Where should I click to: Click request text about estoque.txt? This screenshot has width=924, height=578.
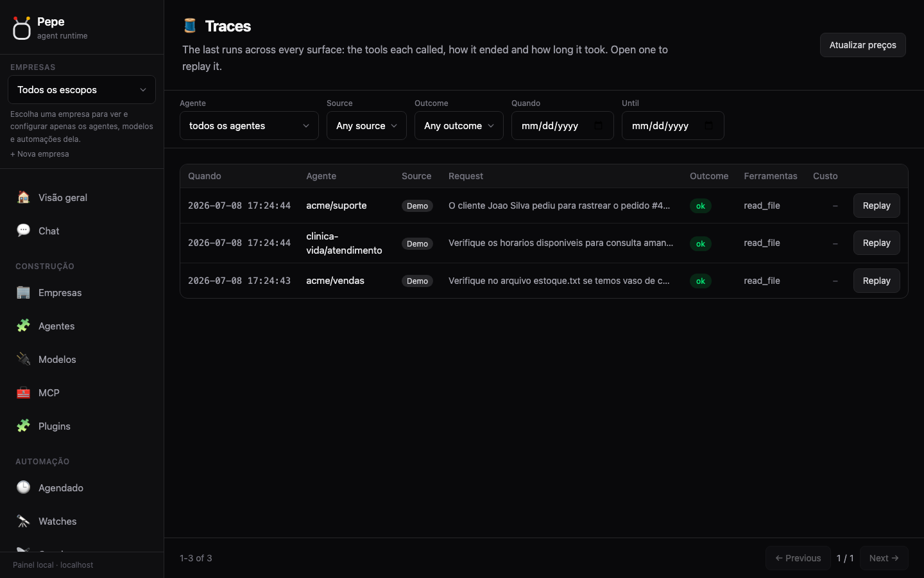559,281
